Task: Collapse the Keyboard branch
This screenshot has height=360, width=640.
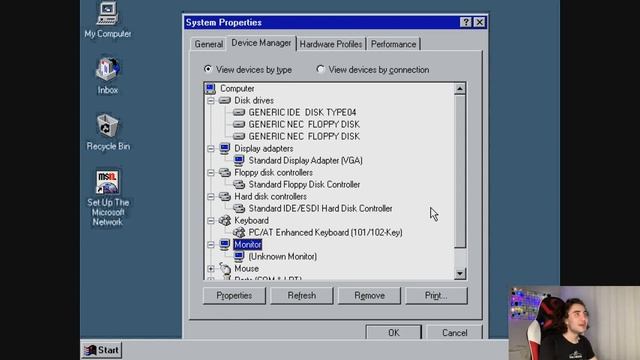Action: coord(211,221)
